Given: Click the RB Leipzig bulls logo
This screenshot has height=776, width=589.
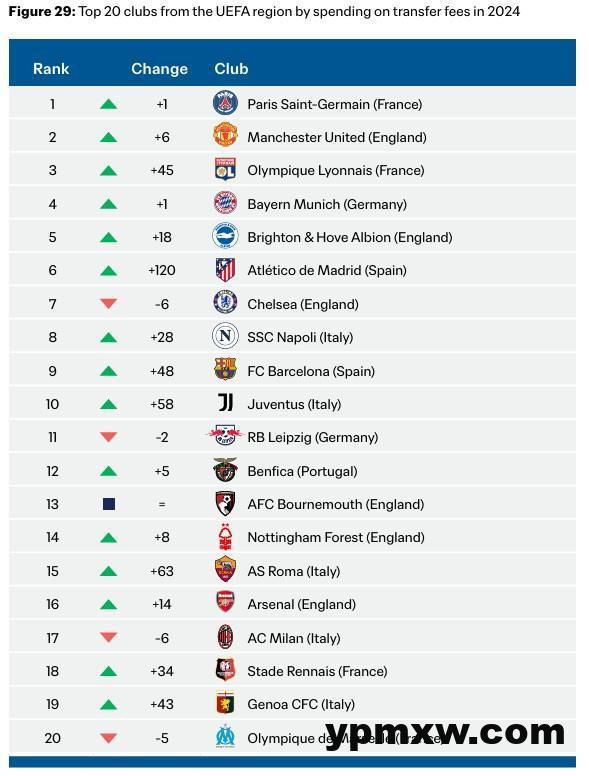Looking at the screenshot, I should click(225, 436).
